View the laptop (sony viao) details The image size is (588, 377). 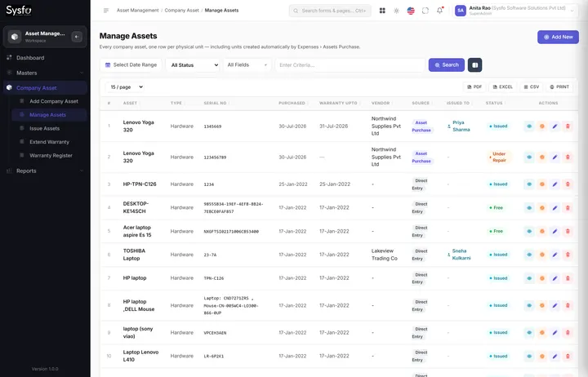pos(529,332)
